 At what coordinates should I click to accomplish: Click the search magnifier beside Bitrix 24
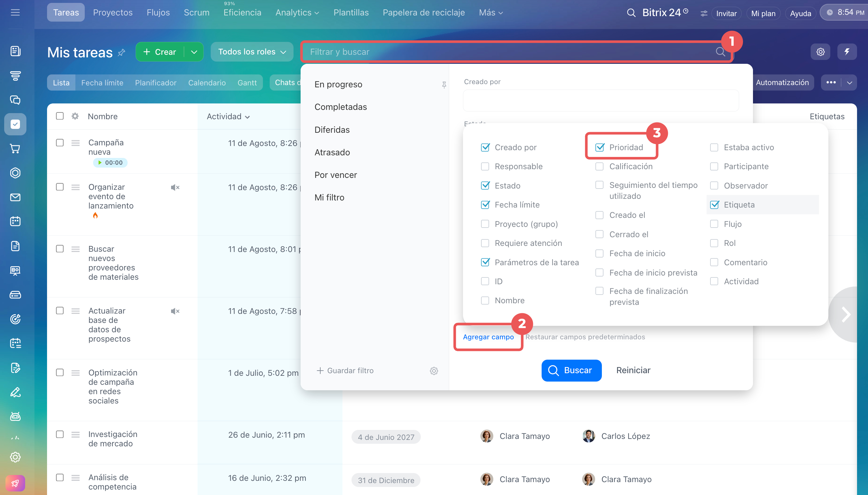pos(631,13)
